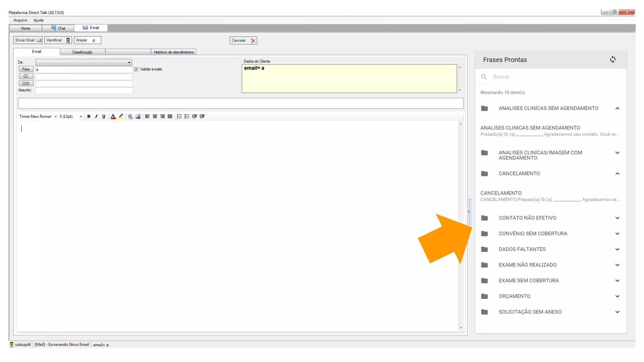Click the Enviar Email button
Screen dimensions: 644x362
[28, 40]
